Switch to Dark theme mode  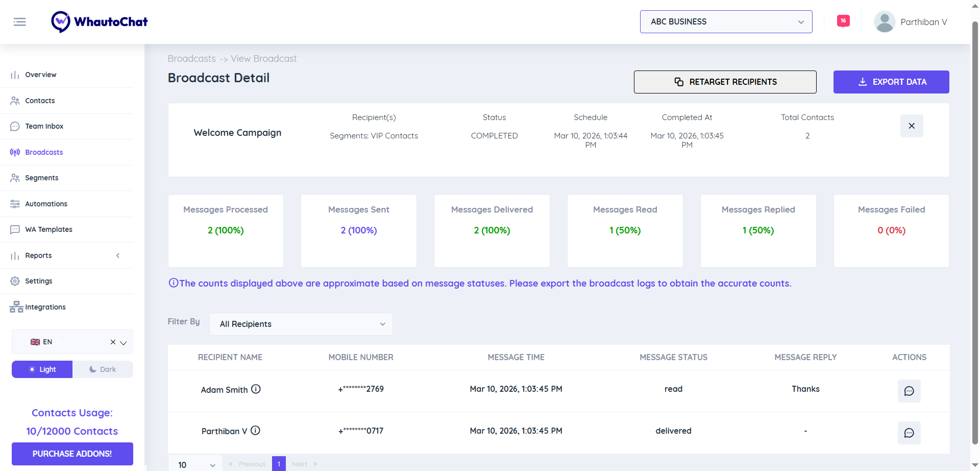click(102, 369)
